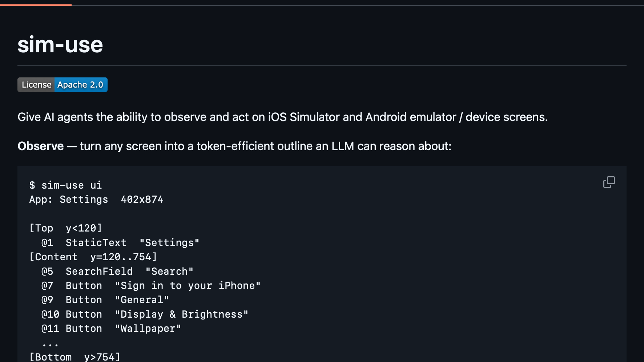This screenshot has width=644, height=362.
Task: Click the blue Apache 2.0 badge portion
Action: click(x=81, y=85)
